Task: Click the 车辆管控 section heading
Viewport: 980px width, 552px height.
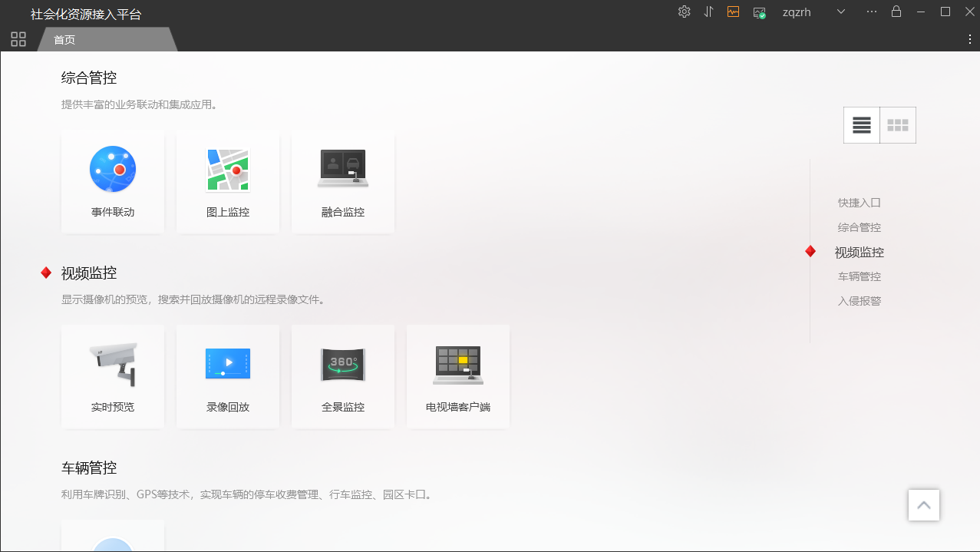Action: (x=89, y=468)
